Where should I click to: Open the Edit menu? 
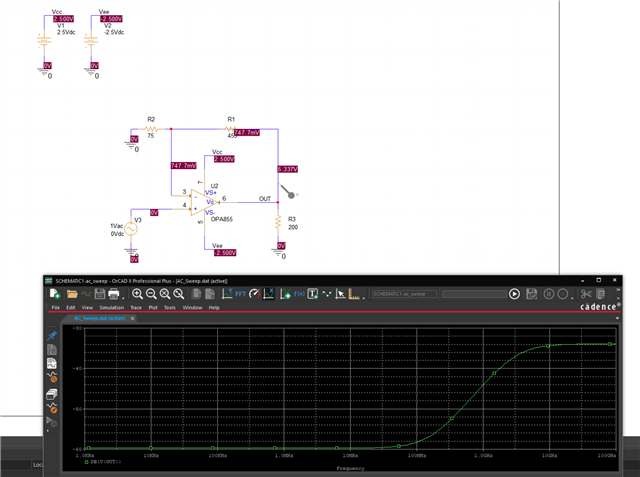click(71, 307)
